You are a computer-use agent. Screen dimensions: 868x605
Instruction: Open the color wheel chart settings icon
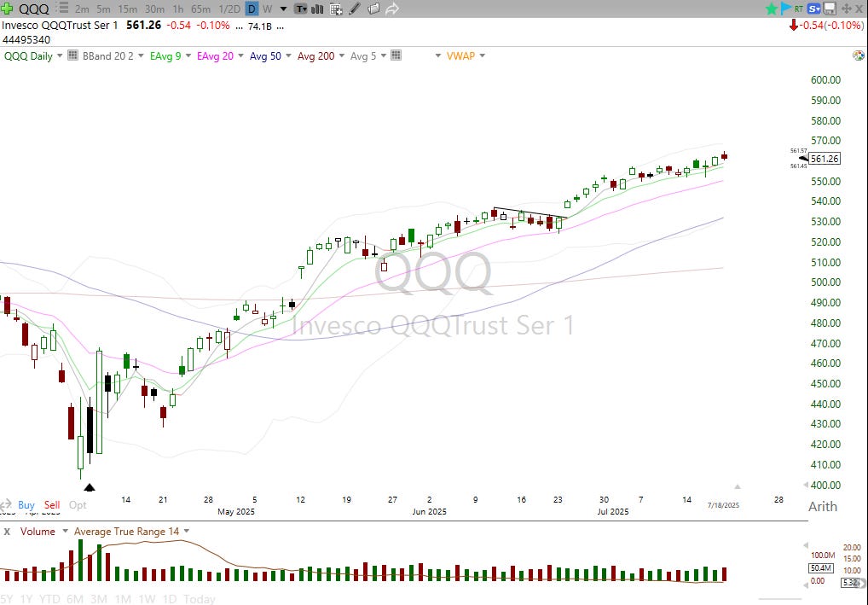(859, 55)
